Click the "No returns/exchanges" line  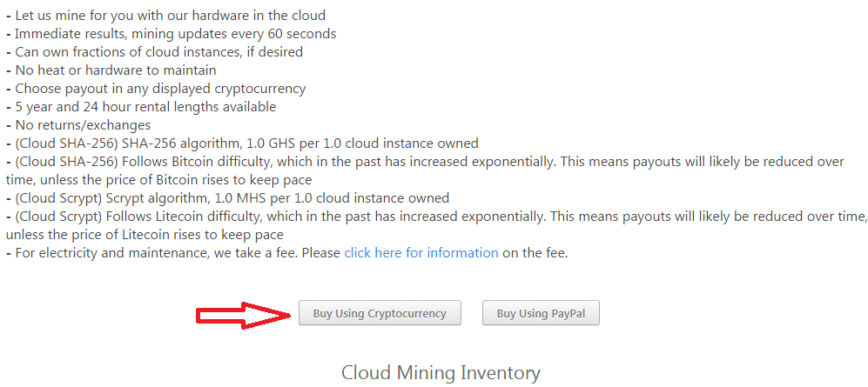pyautogui.click(x=83, y=125)
